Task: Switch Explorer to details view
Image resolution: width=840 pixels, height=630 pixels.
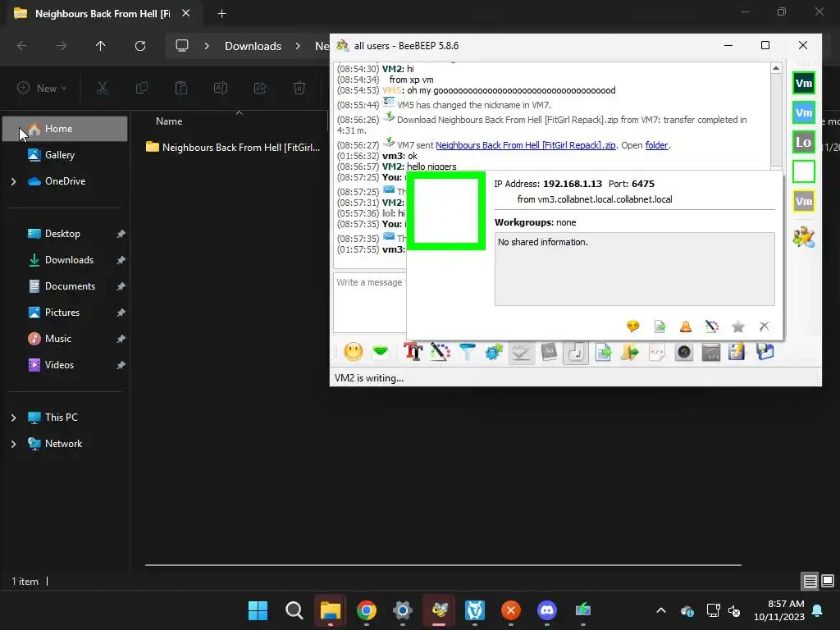Action: click(810, 581)
